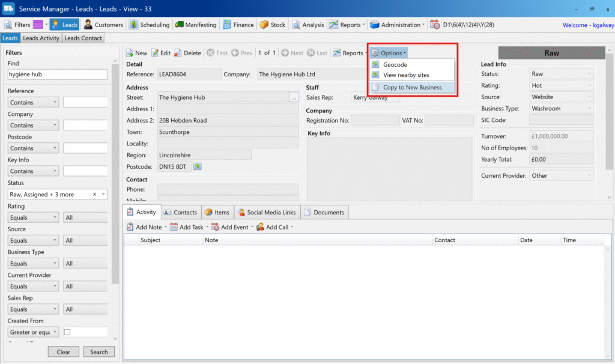Screen dimensions: 615x364
Task: Open the Scheduling module
Action: 150,25
